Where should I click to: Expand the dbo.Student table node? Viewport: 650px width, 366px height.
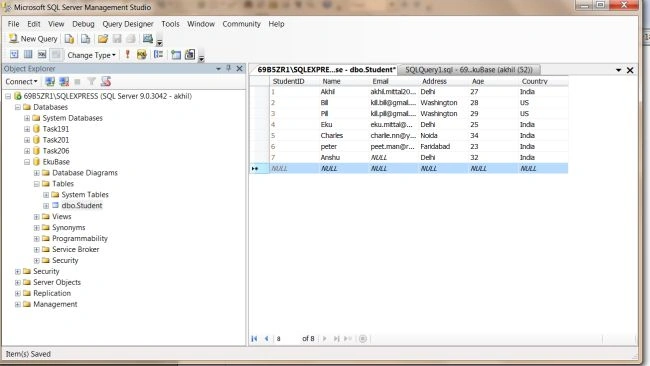pos(46,206)
